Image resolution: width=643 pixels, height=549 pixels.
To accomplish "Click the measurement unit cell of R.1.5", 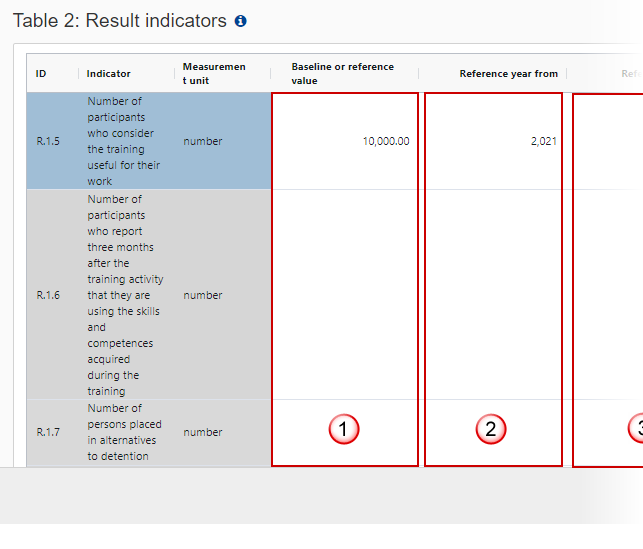I will click(203, 142).
